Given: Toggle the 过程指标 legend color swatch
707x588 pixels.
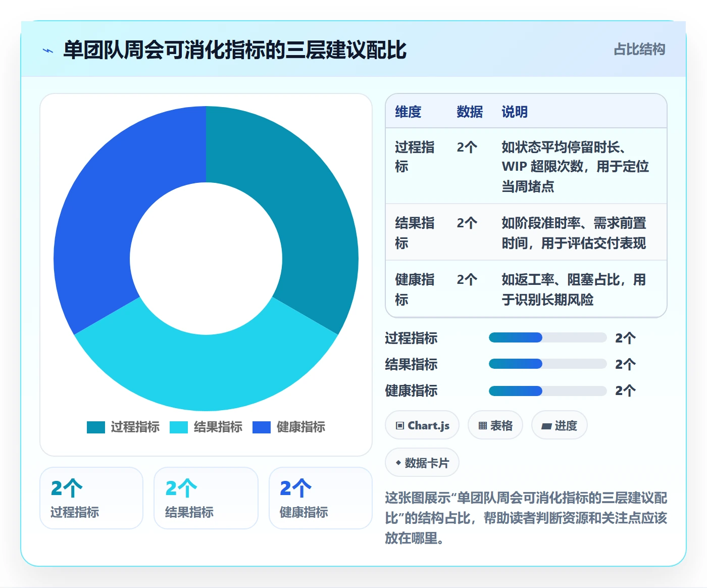Looking at the screenshot, I should (x=96, y=427).
